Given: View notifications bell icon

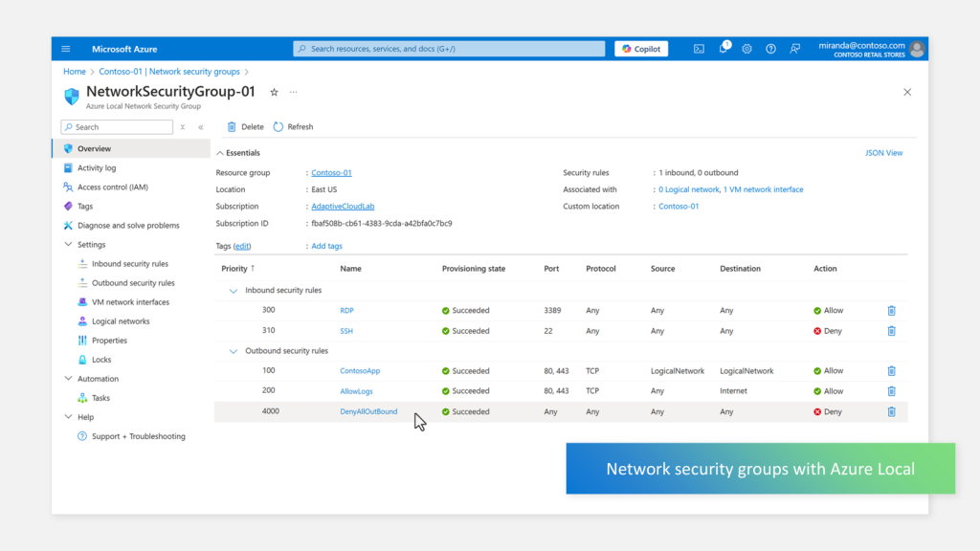Looking at the screenshot, I should [x=724, y=48].
